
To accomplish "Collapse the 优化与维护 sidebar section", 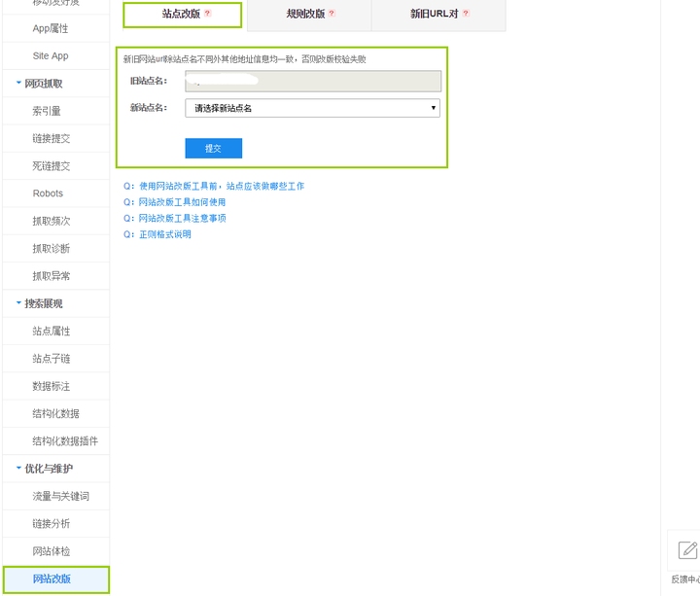I will (x=18, y=469).
